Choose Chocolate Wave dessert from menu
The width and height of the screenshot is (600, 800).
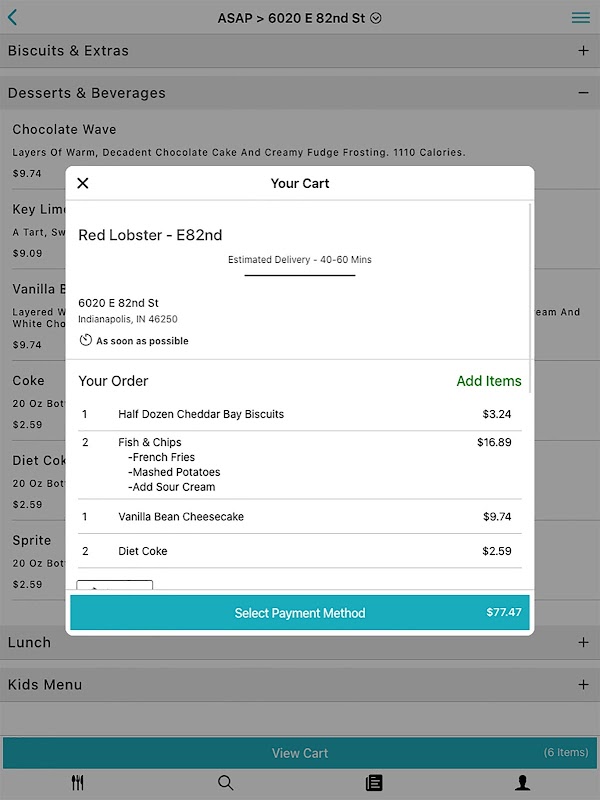[x=65, y=130]
